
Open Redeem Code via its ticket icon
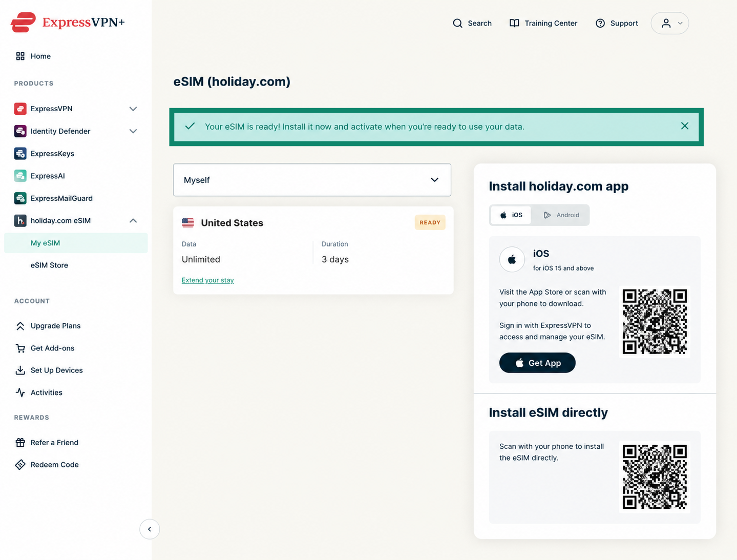click(x=20, y=465)
